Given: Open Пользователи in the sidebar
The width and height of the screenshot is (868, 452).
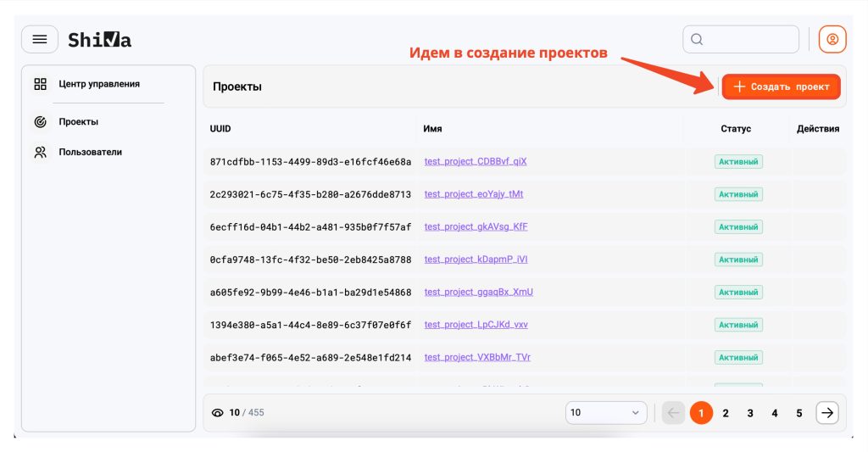Looking at the screenshot, I should (90, 153).
